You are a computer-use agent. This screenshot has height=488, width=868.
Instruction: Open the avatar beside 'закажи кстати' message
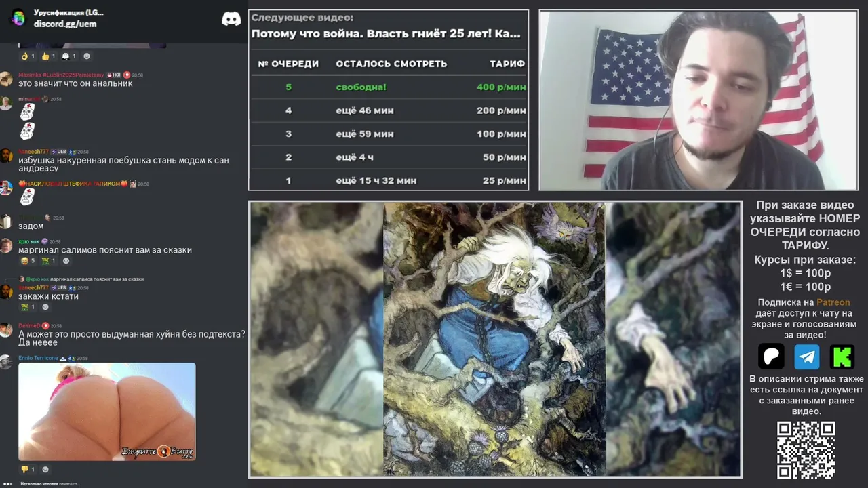6,291
